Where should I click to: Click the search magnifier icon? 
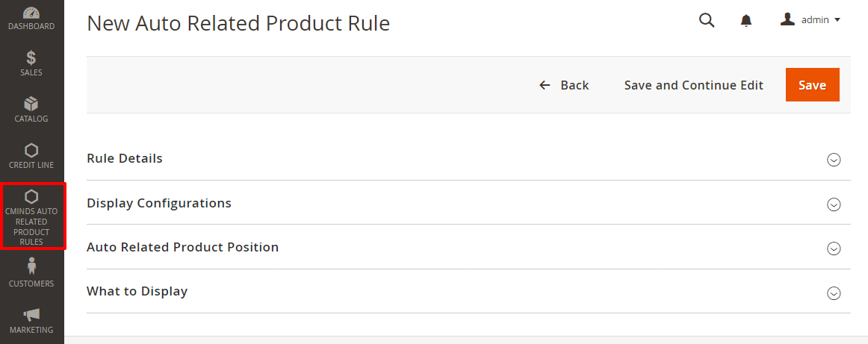707,20
